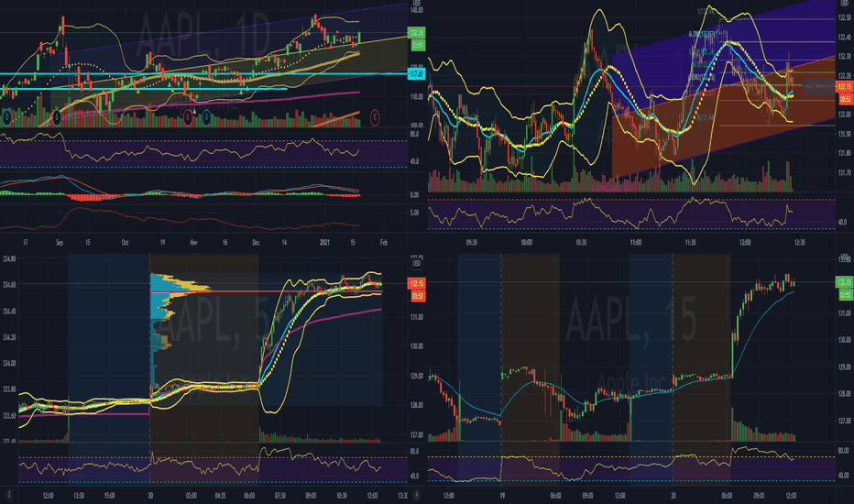Click the green 132.15 price label on the AAPL 15 chart

[845, 282]
